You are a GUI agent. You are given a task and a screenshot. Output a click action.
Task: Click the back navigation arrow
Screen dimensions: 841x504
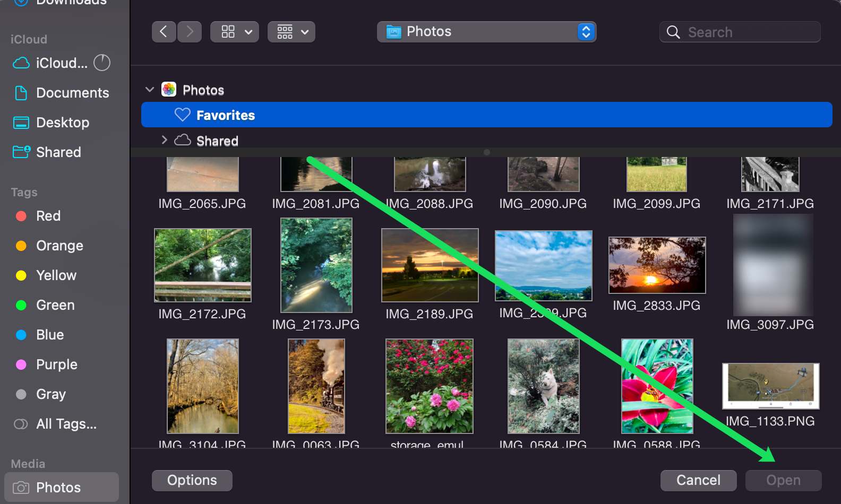point(164,32)
